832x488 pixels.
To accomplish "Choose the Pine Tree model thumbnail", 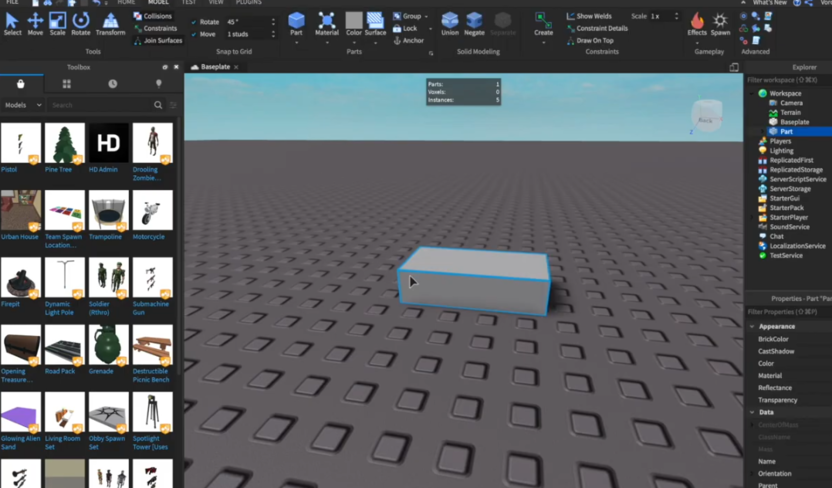I will tap(65, 143).
